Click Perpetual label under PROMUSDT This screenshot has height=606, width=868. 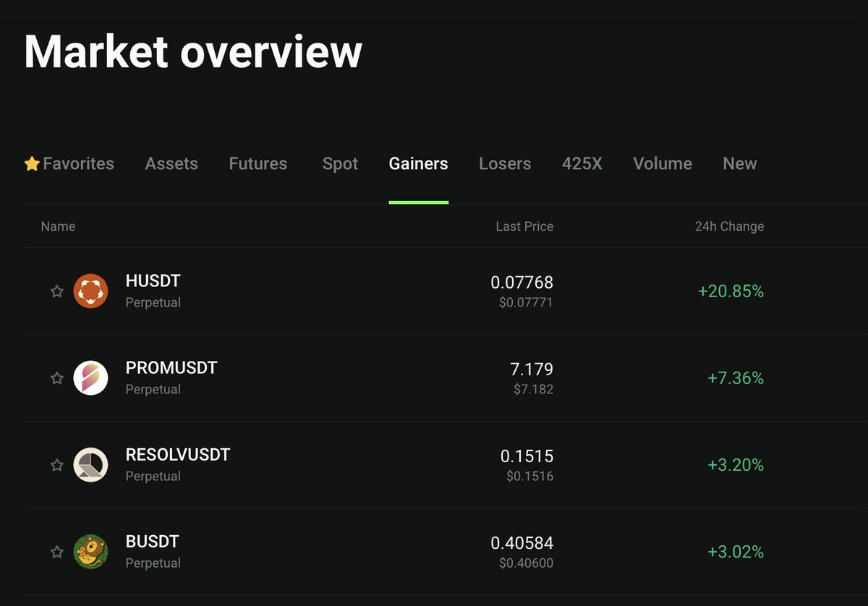click(x=153, y=389)
